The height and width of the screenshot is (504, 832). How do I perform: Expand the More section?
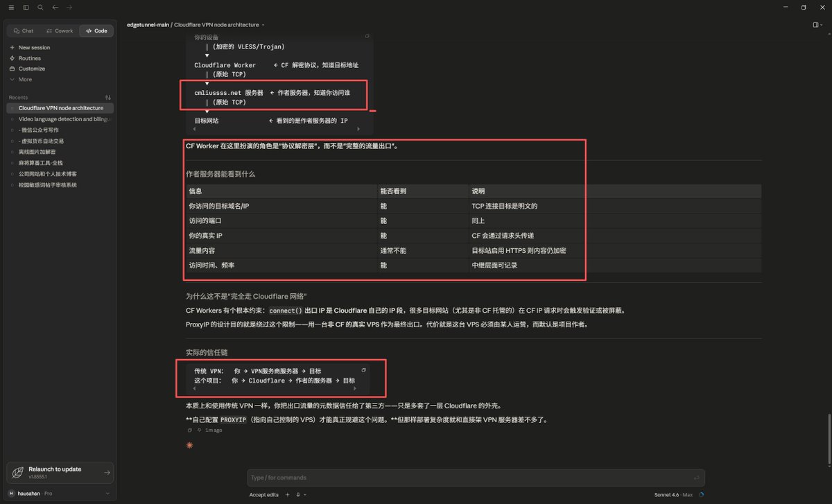[x=60, y=80]
